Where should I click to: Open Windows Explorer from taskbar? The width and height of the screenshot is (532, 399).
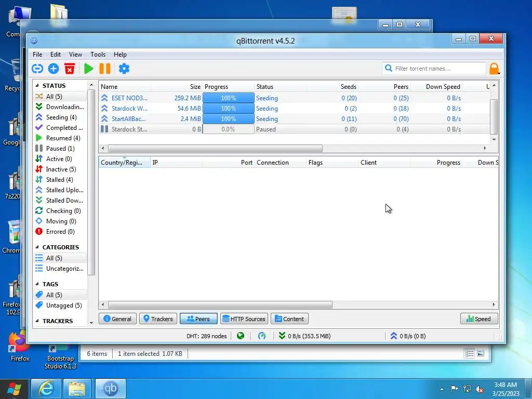point(77,389)
